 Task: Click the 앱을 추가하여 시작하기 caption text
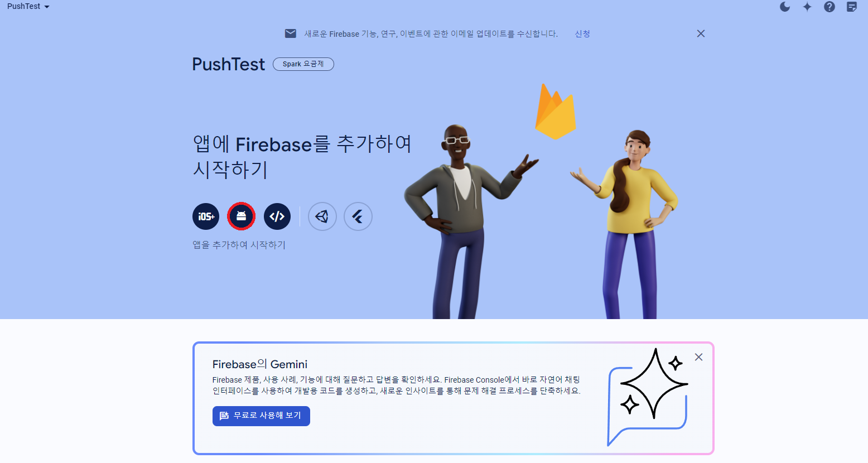pos(239,245)
